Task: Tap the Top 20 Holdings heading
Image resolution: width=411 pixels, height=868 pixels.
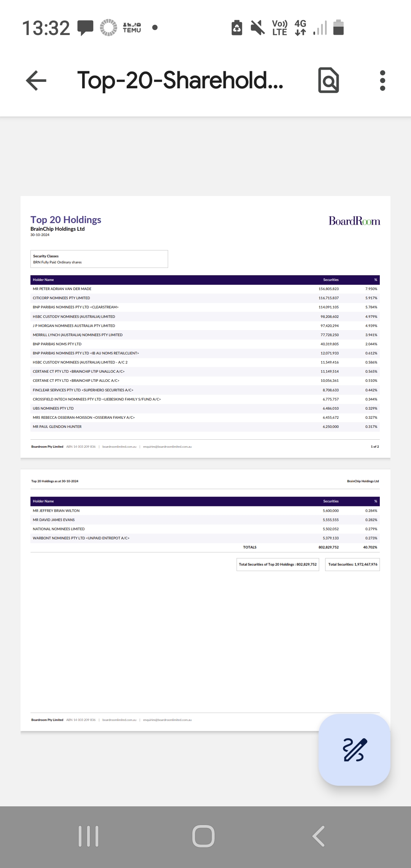Action: pos(66,220)
